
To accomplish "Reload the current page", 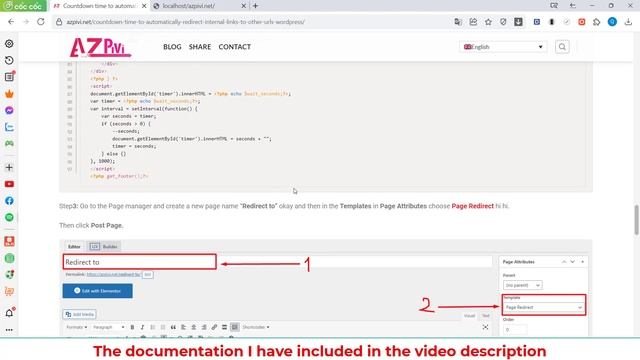I will pyautogui.click(x=41, y=22).
